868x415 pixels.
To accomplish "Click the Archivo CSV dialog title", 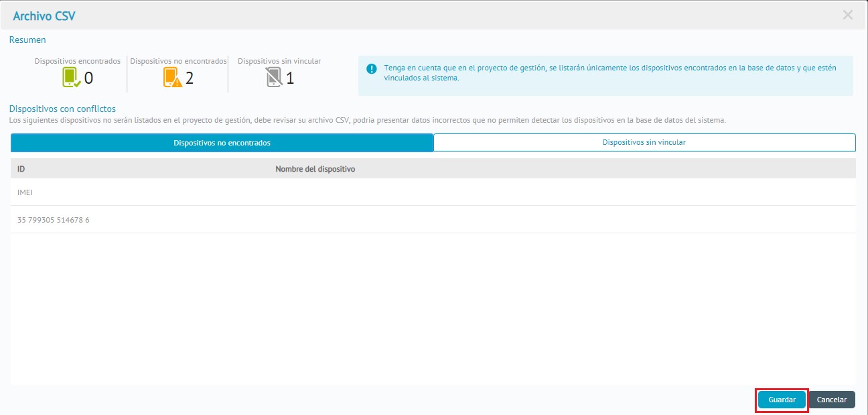I will click(44, 15).
